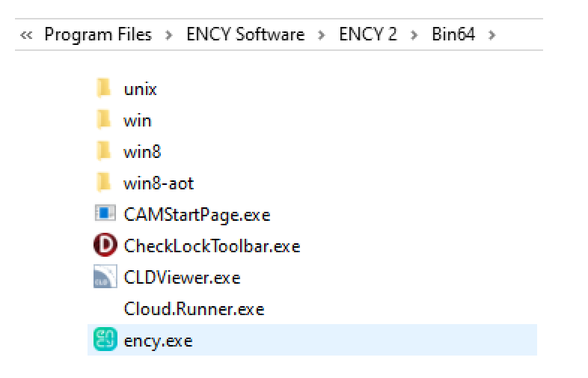Click the ency.exe application icon
This screenshot has width=588, height=378.
(x=105, y=341)
